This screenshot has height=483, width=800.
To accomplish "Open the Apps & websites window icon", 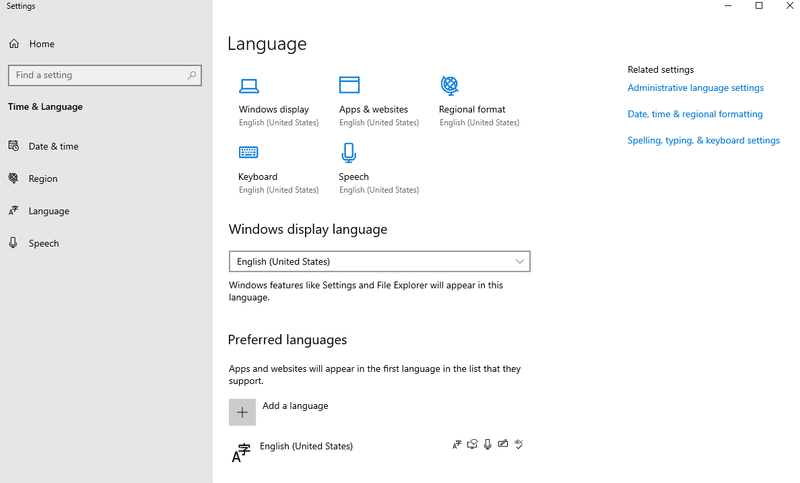I will [x=349, y=85].
